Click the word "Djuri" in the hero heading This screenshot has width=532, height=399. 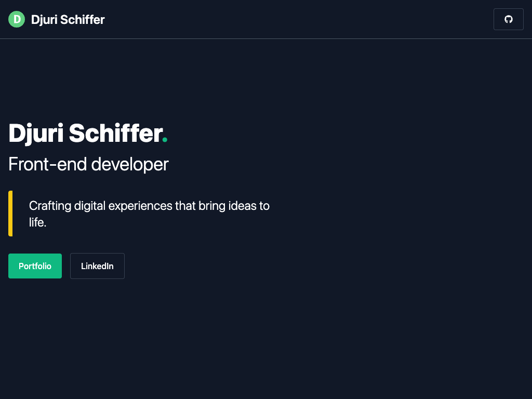[x=36, y=134]
